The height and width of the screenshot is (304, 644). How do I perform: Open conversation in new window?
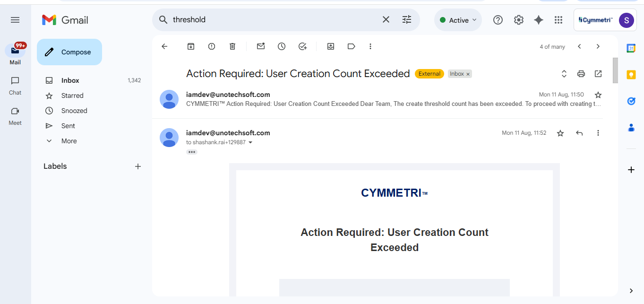pos(598,74)
